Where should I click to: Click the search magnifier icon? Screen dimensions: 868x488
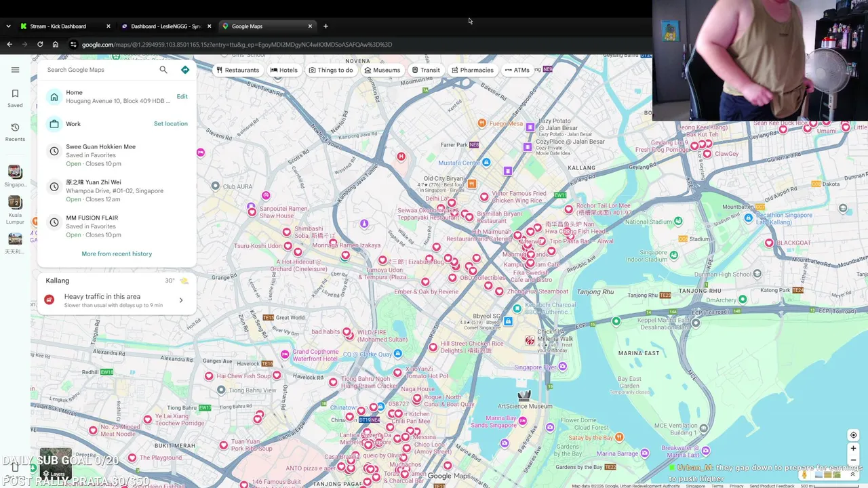[x=163, y=70]
